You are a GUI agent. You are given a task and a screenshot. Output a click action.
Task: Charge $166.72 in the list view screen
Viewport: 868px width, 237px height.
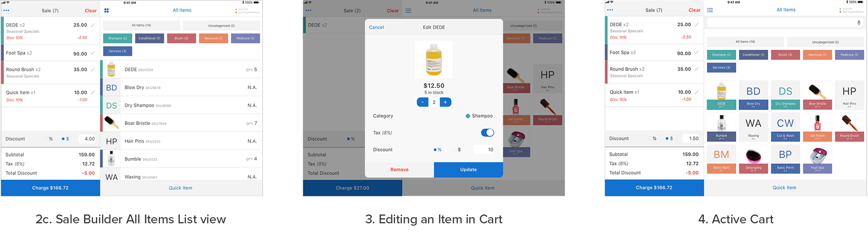point(50,188)
